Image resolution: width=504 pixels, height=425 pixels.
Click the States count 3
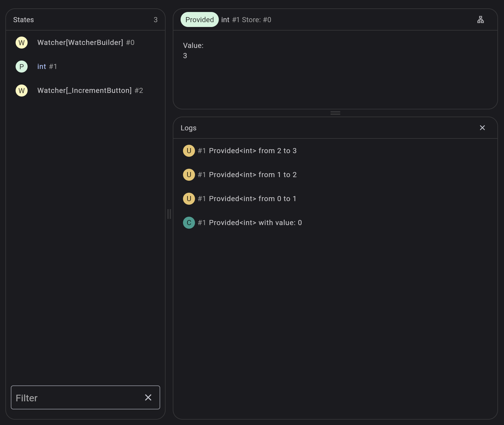click(155, 20)
